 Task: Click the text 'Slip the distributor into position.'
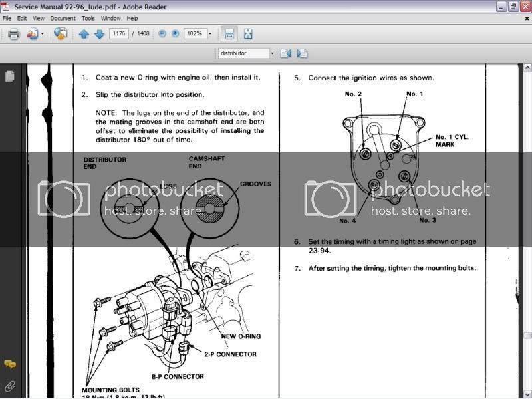[150, 94]
